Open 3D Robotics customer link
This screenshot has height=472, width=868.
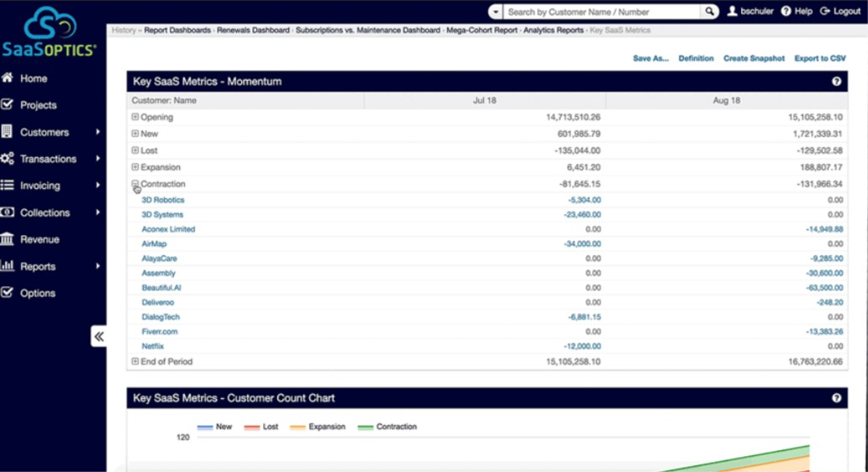click(163, 200)
